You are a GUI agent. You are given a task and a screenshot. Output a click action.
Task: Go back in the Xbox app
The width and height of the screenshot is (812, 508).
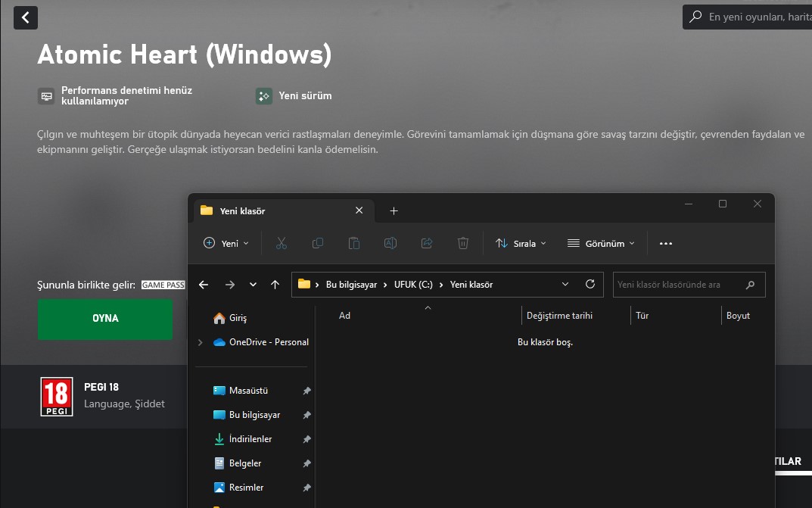[26, 17]
